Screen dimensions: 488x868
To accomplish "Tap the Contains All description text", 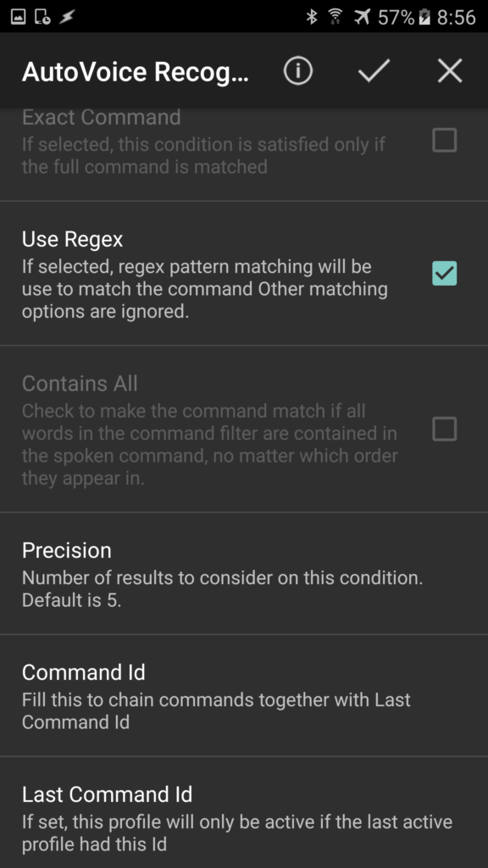I will coord(210,444).
